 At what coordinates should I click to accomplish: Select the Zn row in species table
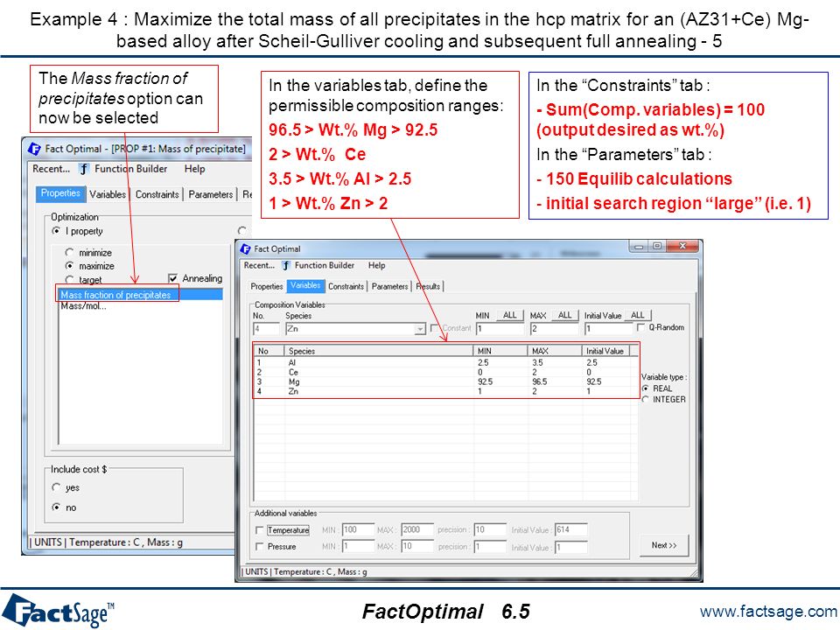446,392
